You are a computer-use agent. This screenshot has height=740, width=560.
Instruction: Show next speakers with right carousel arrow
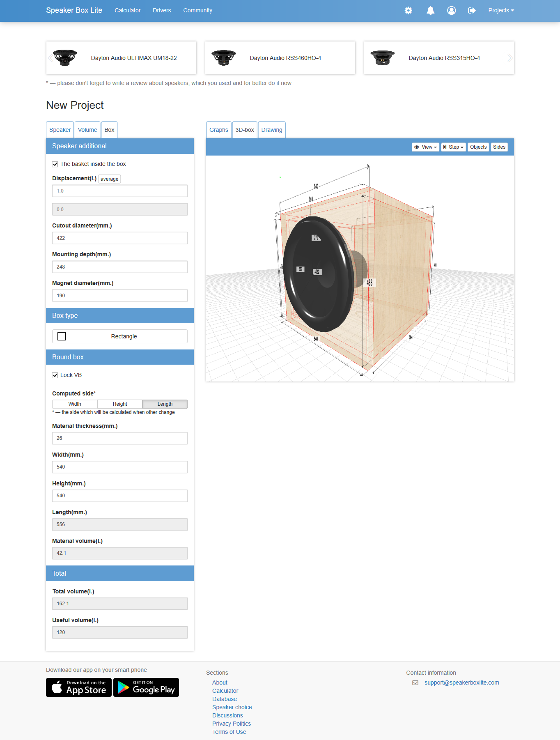[510, 58]
